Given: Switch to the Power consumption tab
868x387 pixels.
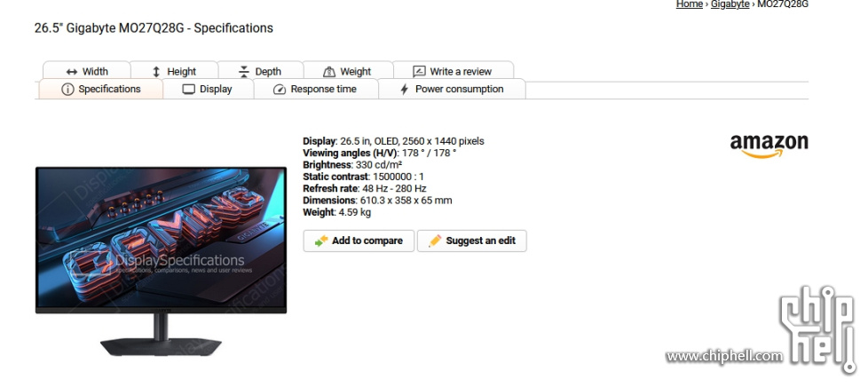Looking at the screenshot, I should 452,89.
